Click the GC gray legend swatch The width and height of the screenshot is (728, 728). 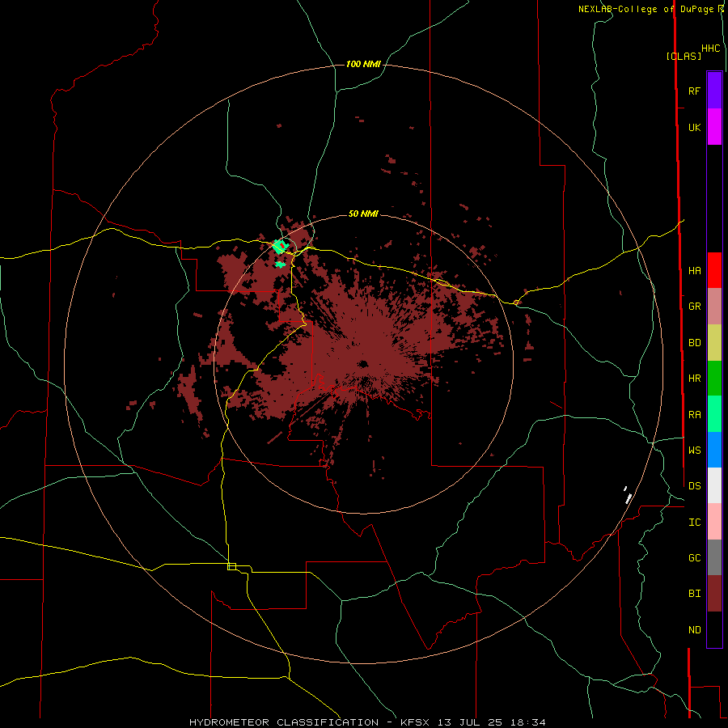714,557
